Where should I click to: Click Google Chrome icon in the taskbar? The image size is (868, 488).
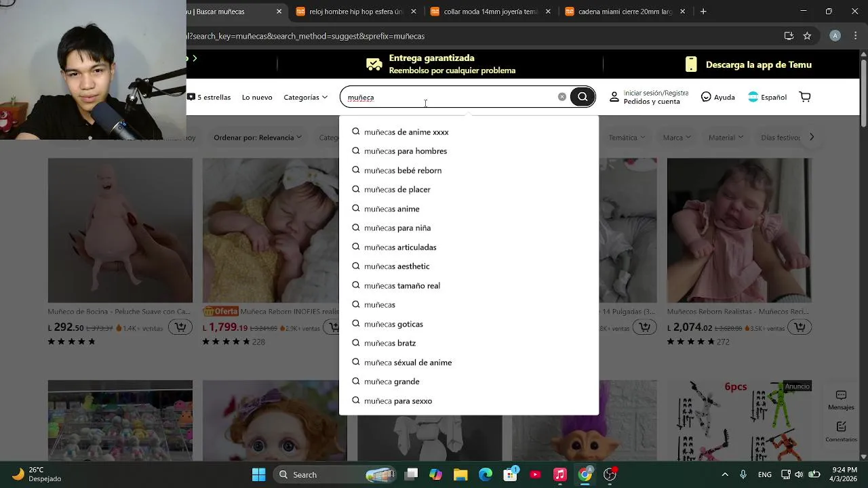[x=585, y=474]
